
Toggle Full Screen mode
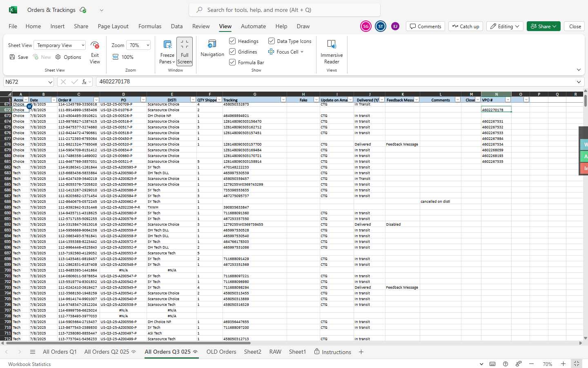pos(185,52)
